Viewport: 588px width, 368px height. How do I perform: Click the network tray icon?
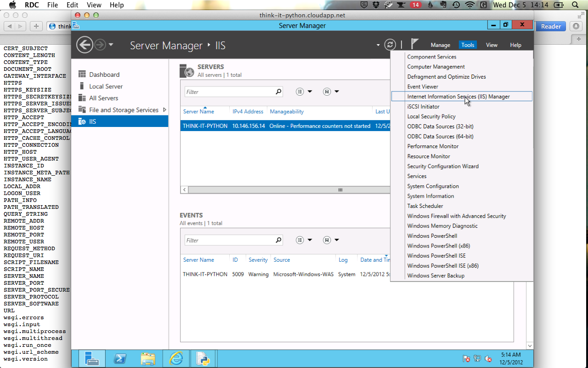[477, 358]
